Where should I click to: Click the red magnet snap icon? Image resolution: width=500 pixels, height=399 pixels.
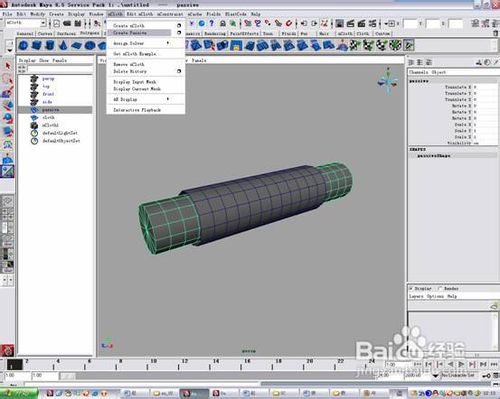(289, 23)
